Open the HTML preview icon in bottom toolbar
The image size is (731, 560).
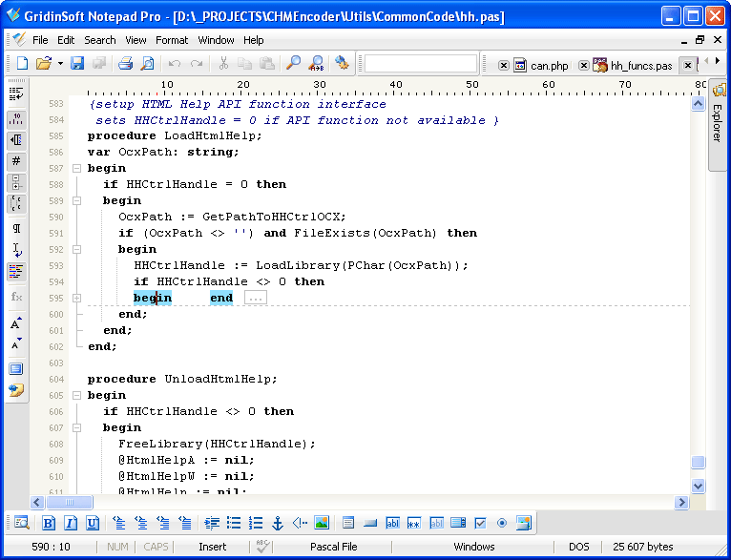(21, 523)
